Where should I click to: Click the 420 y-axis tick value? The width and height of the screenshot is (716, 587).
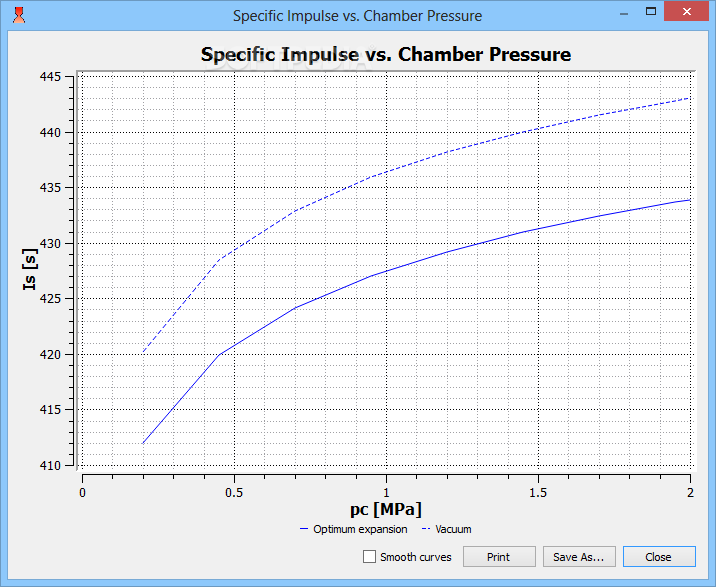click(x=50, y=354)
